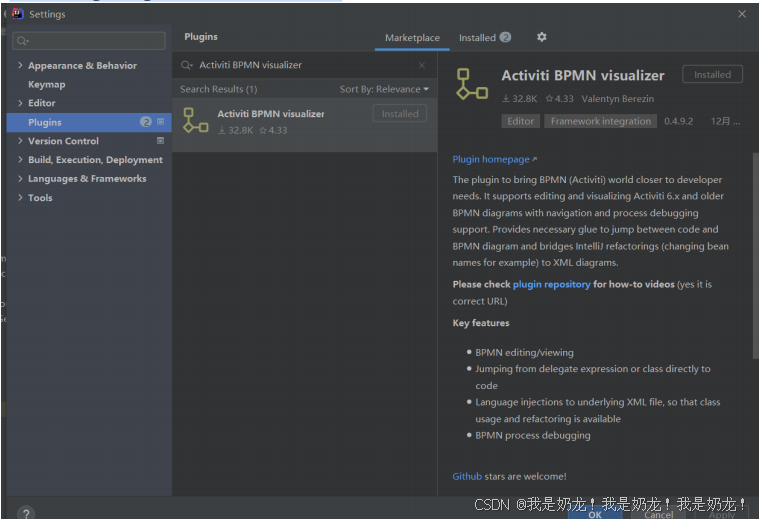Open Sort By: Relevance dropdown
The height and width of the screenshot is (519, 759).
(x=384, y=89)
